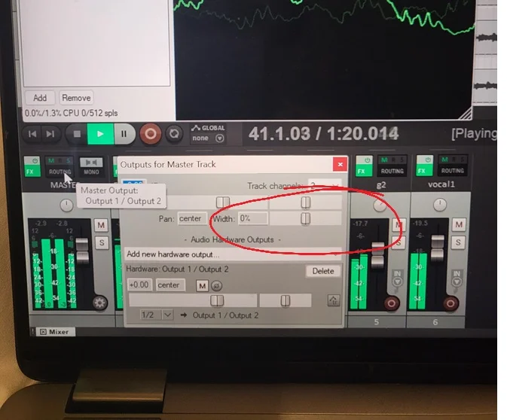507x420 pixels.
Task: Jump to project start in transport
Action: pyautogui.click(x=32, y=134)
